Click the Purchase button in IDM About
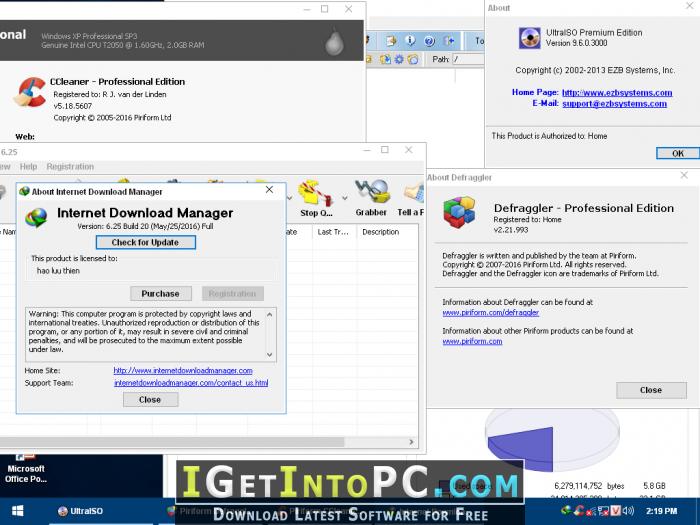This screenshot has width=700, height=525. coord(161,294)
